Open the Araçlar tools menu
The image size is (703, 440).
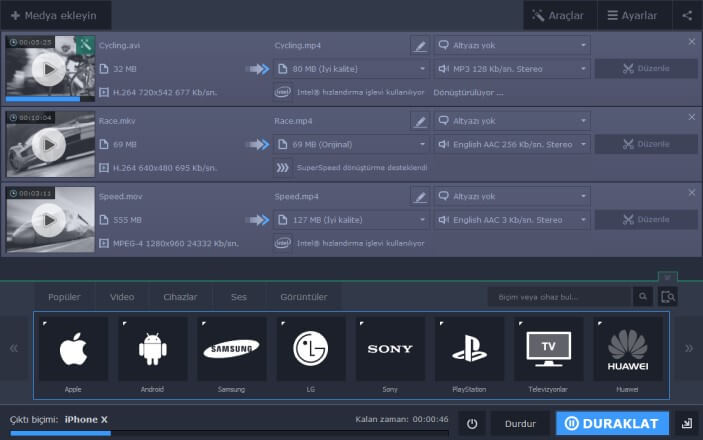(x=560, y=15)
